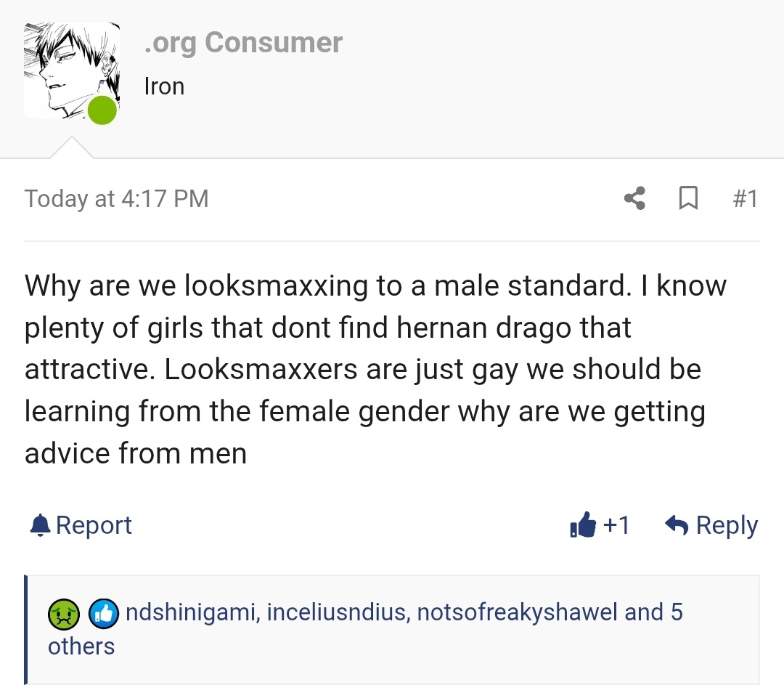Click the nauseated face reaction emoji
Viewport: 784px width, 685px height.
[x=63, y=614]
